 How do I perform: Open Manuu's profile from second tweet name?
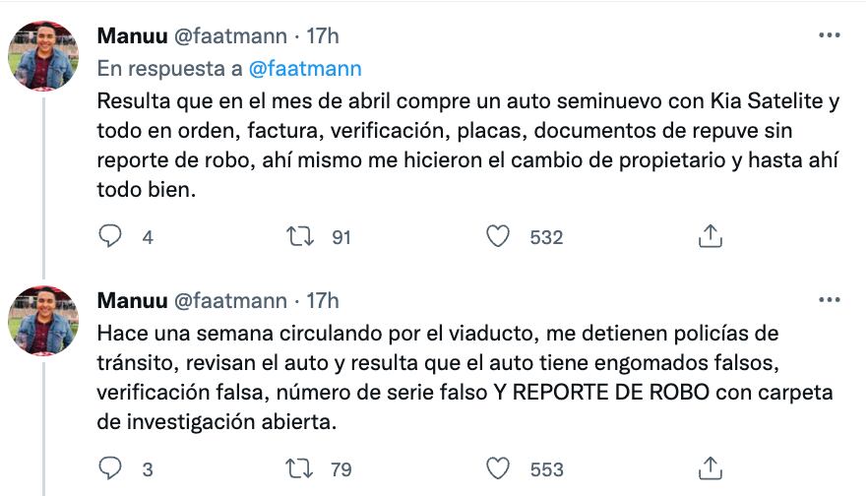(x=131, y=300)
